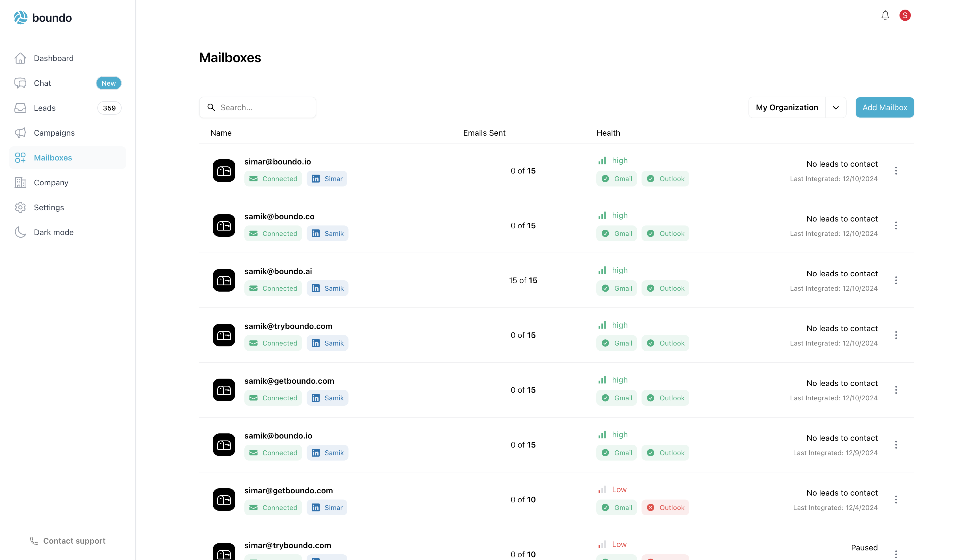Click the red Outlook status badge
Image resolution: width=977 pixels, height=560 pixels.
665,507
